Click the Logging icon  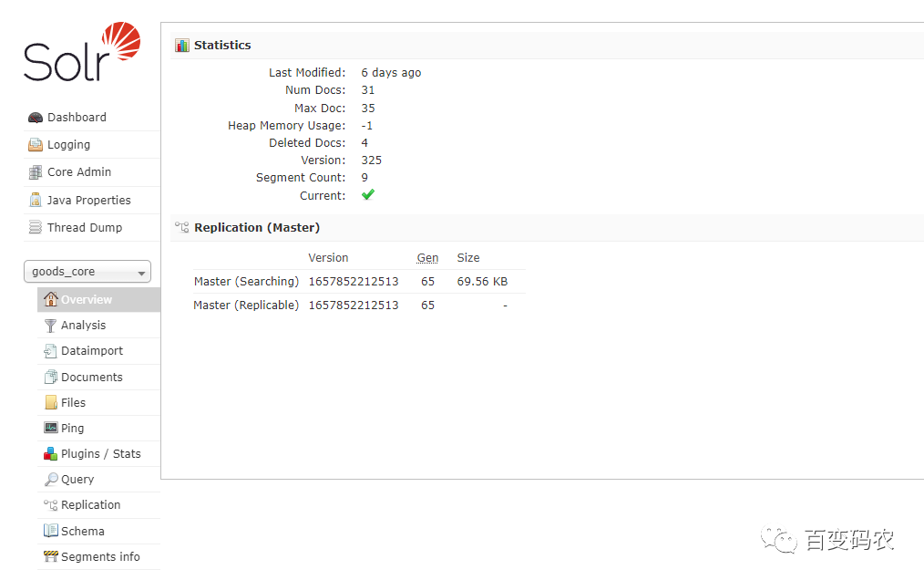point(36,145)
